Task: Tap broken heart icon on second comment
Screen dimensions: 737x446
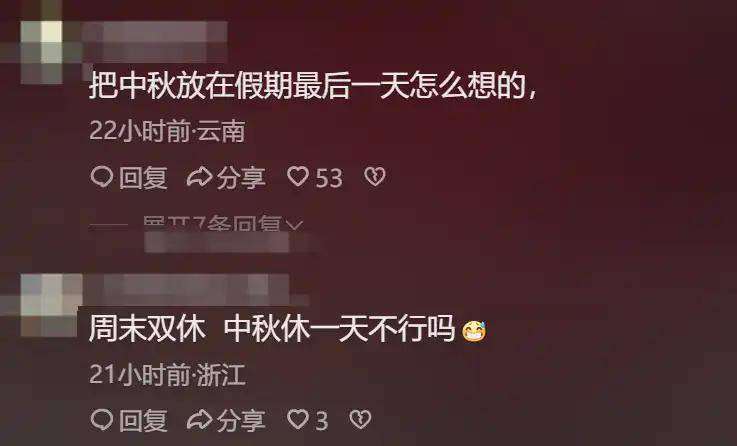Action: pos(361,420)
